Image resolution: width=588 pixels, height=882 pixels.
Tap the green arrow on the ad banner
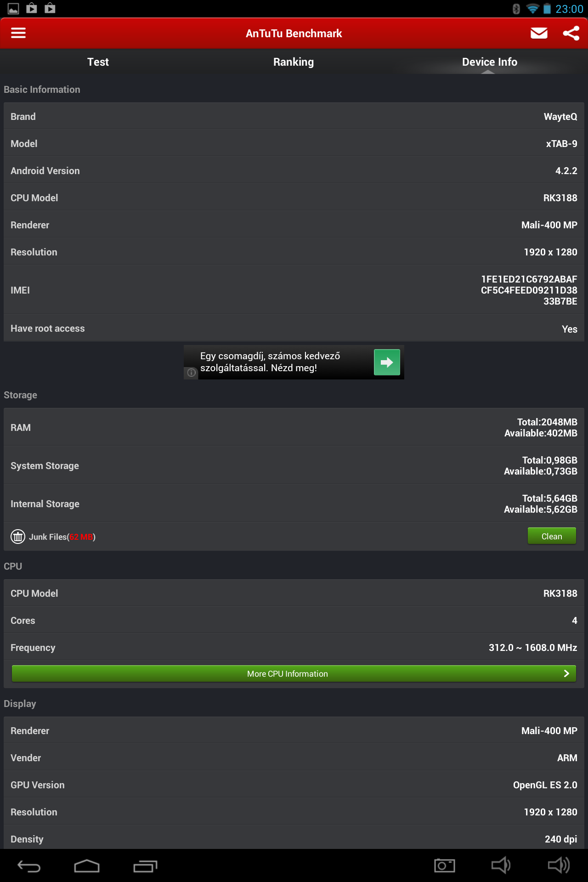pyautogui.click(x=387, y=362)
